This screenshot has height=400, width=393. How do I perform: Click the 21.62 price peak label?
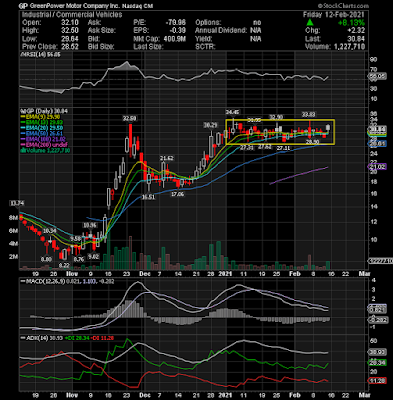tap(166, 158)
